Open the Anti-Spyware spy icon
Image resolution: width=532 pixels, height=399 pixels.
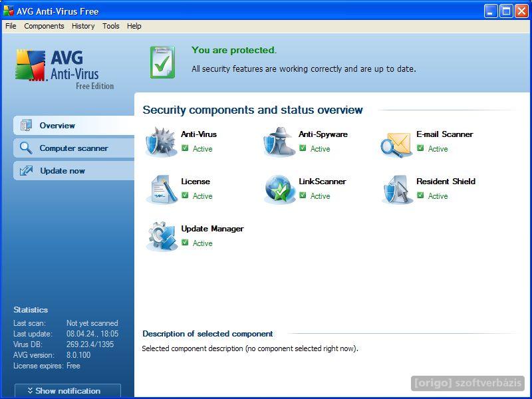279,142
